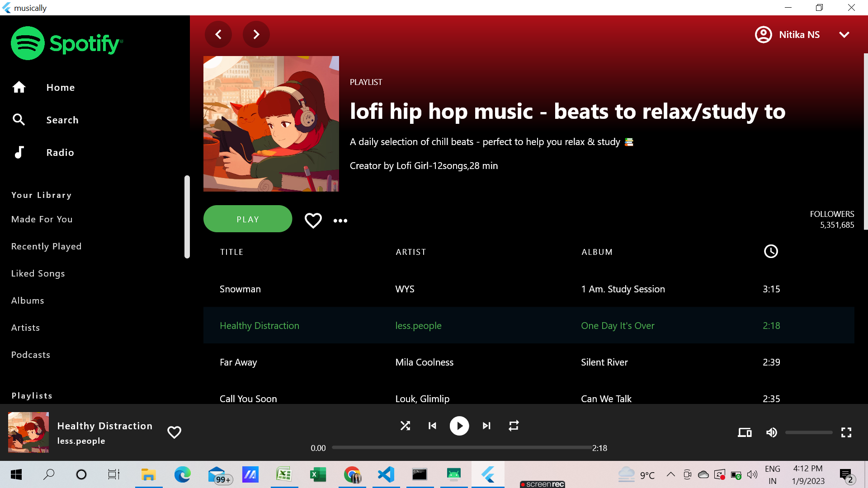The width and height of the screenshot is (868, 488).
Task: Select the Search icon in sidebar
Action: click(19, 120)
